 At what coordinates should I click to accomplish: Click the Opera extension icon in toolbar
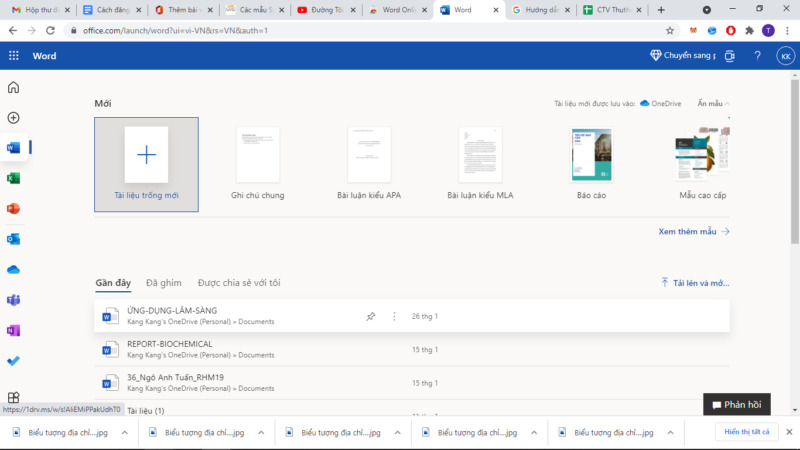731,31
